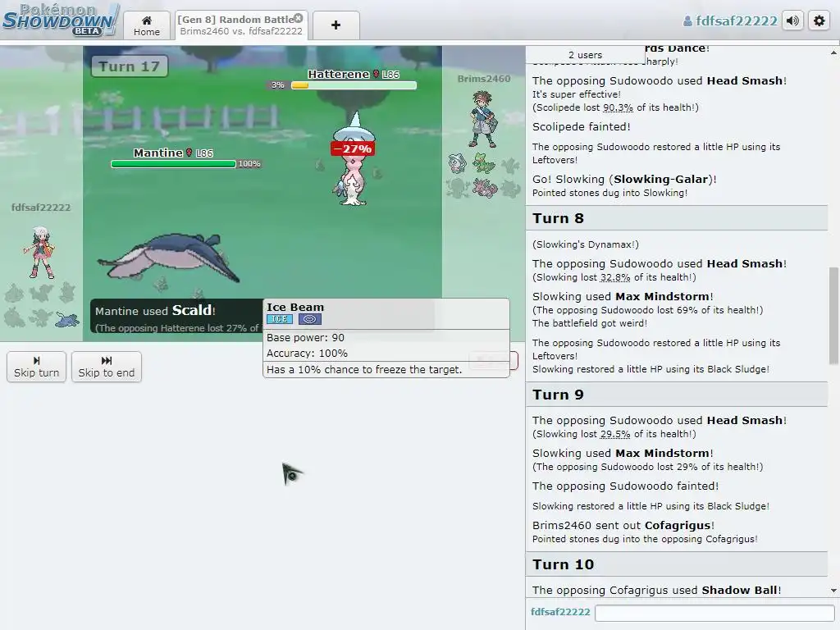
Task: Click the Brims2460 name label on field
Action: click(483, 79)
